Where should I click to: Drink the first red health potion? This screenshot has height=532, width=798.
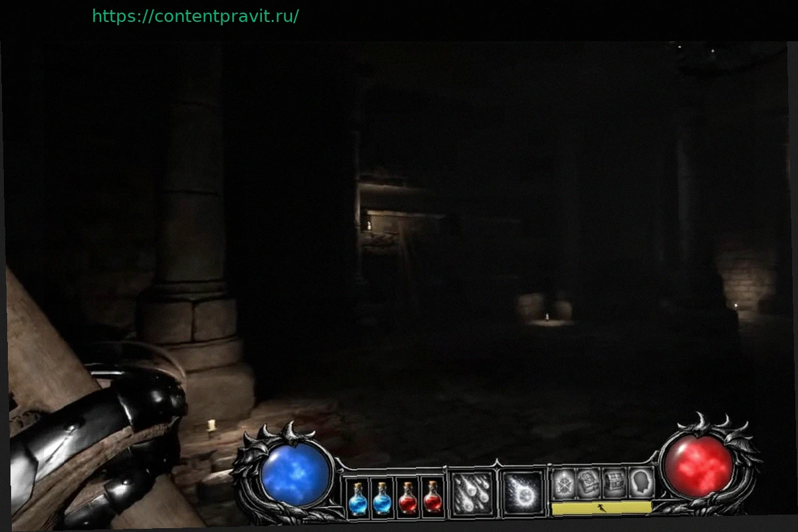pyautogui.click(x=408, y=498)
